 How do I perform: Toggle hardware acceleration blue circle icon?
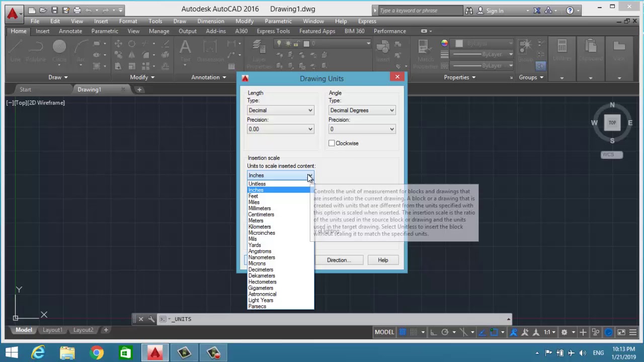(x=608, y=332)
